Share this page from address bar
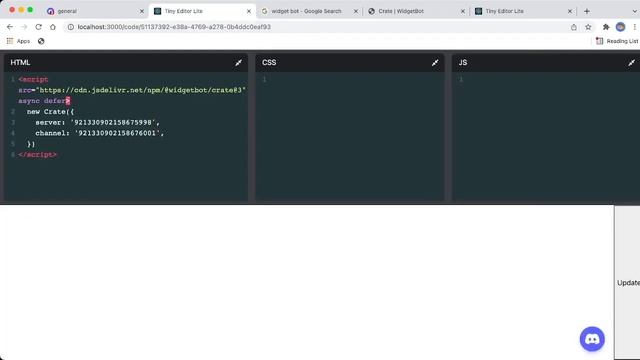The image size is (640, 360). [574, 27]
